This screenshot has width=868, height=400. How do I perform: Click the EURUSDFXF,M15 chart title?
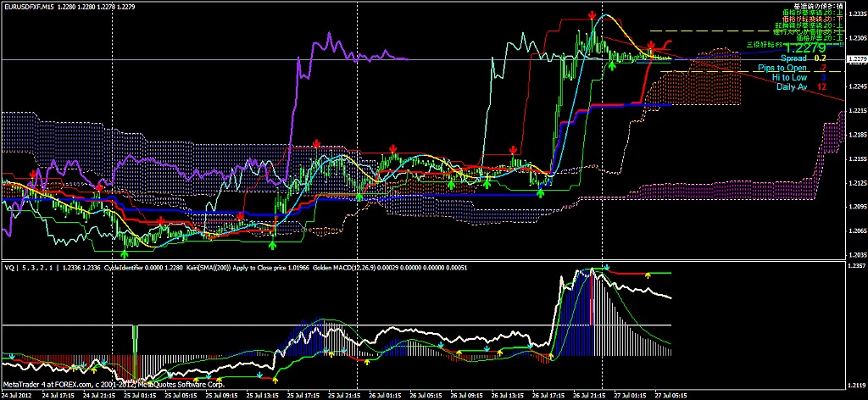28,5
